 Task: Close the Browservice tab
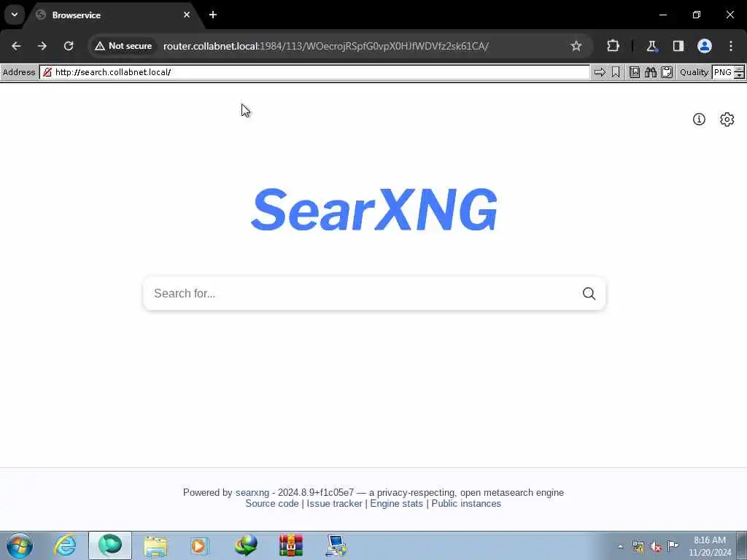(187, 15)
